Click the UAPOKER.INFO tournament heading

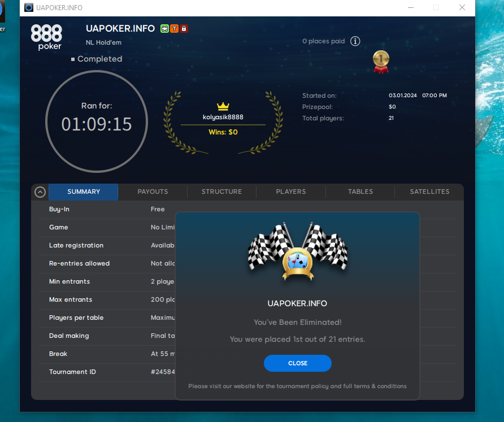point(120,29)
